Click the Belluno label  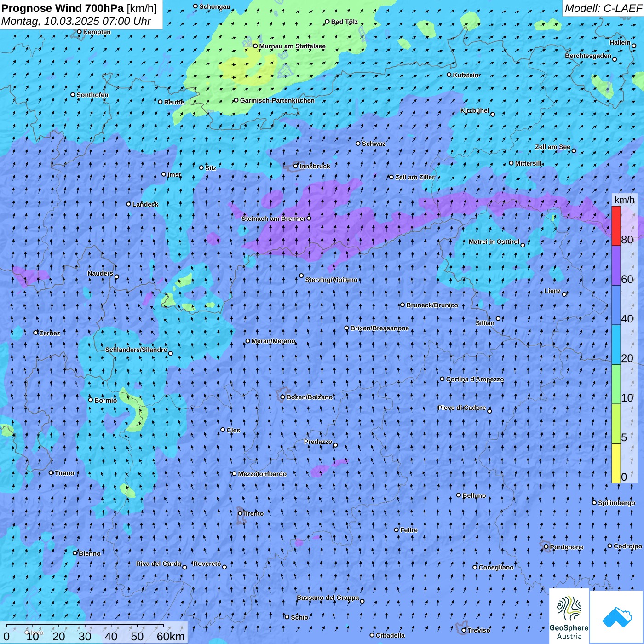(x=474, y=495)
